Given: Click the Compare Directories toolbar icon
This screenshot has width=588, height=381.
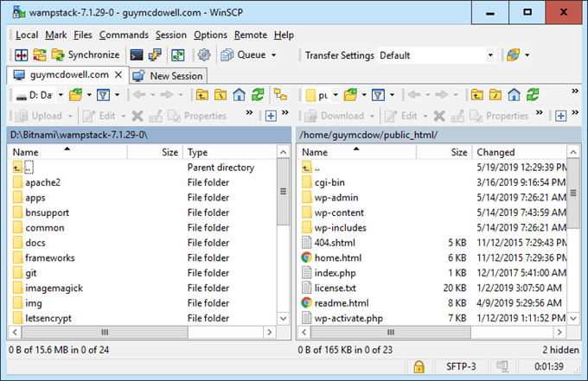Looking at the screenshot, I should tap(22, 55).
